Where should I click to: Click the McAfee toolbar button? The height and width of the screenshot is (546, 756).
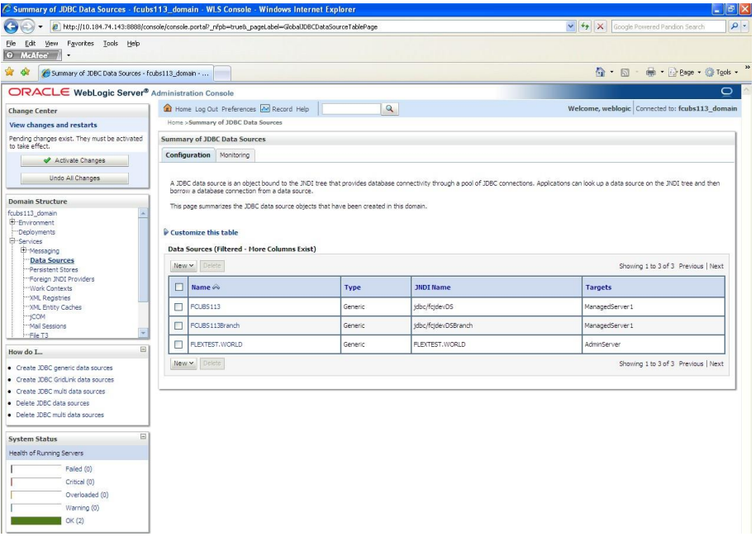pos(32,55)
